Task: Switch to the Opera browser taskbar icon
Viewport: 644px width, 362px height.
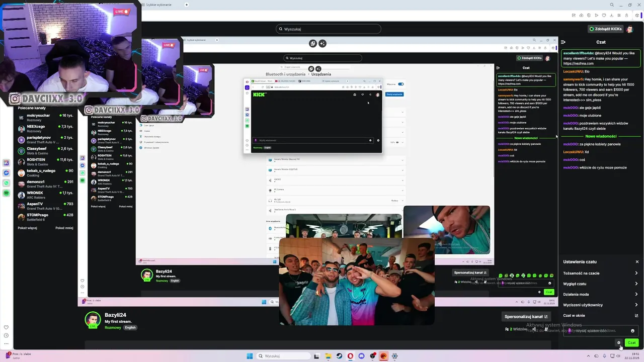Action: point(350,356)
